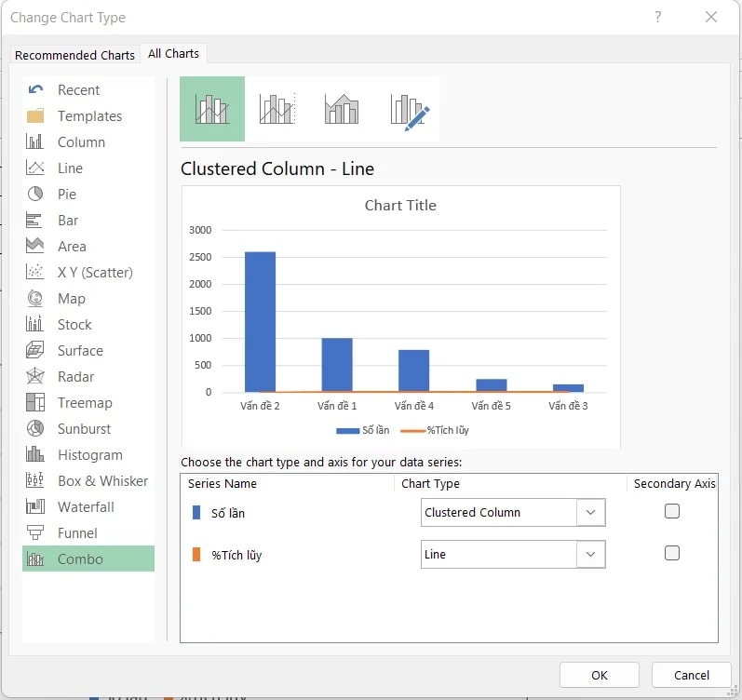Screen dimensions: 742x700
Task: Confirm with the OK button
Action: tap(599, 675)
